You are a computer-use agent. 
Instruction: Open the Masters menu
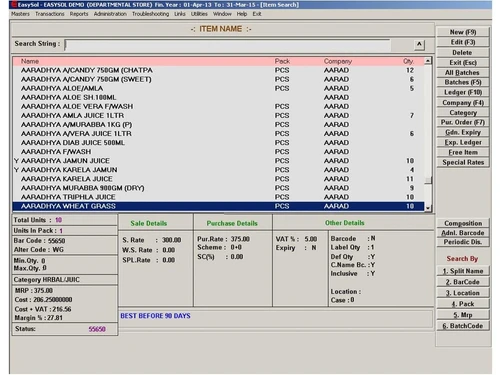click(20, 14)
